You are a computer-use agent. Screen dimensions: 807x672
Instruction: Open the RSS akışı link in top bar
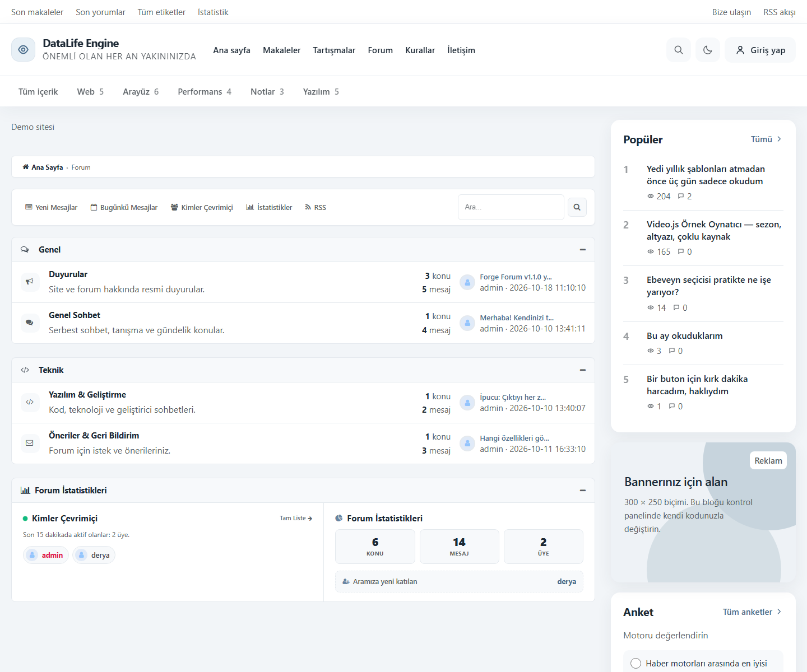pyautogui.click(x=780, y=12)
